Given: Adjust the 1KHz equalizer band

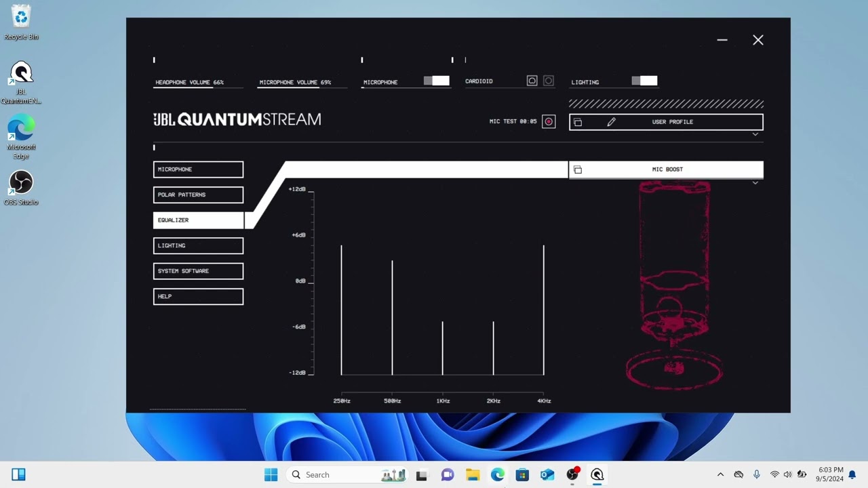Looking at the screenshot, I should (x=443, y=348).
